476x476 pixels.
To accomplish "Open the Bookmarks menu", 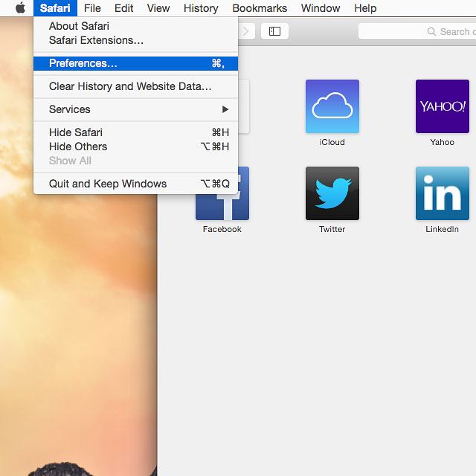I will 260,8.
